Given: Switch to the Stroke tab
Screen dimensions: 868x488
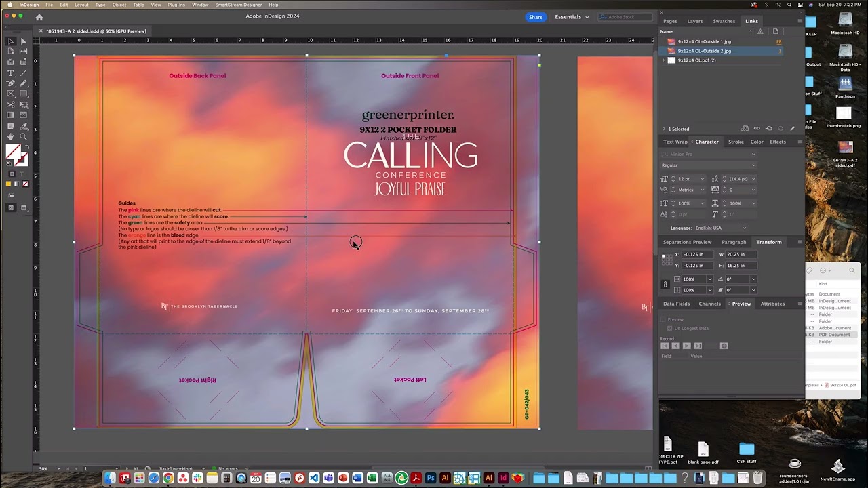Looking at the screenshot, I should click(x=736, y=142).
